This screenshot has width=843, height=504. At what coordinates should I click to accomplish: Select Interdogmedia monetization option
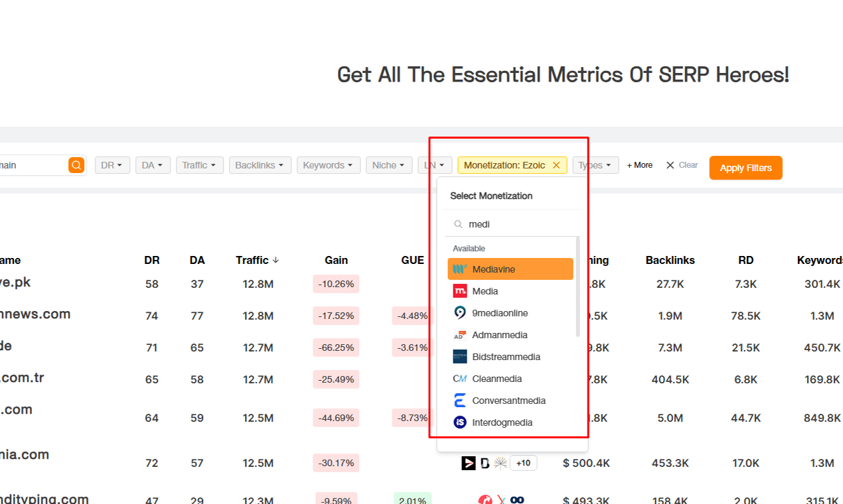click(510, 422)
